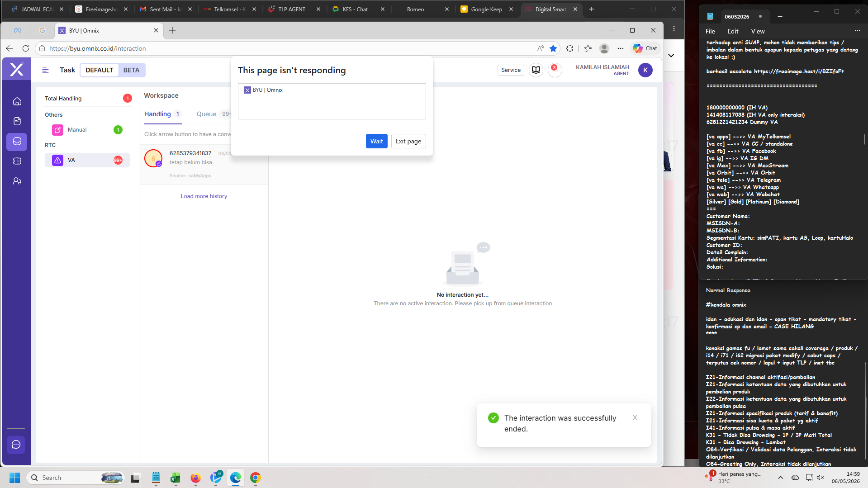Add a new tab in Notepad

coord(780,17)
